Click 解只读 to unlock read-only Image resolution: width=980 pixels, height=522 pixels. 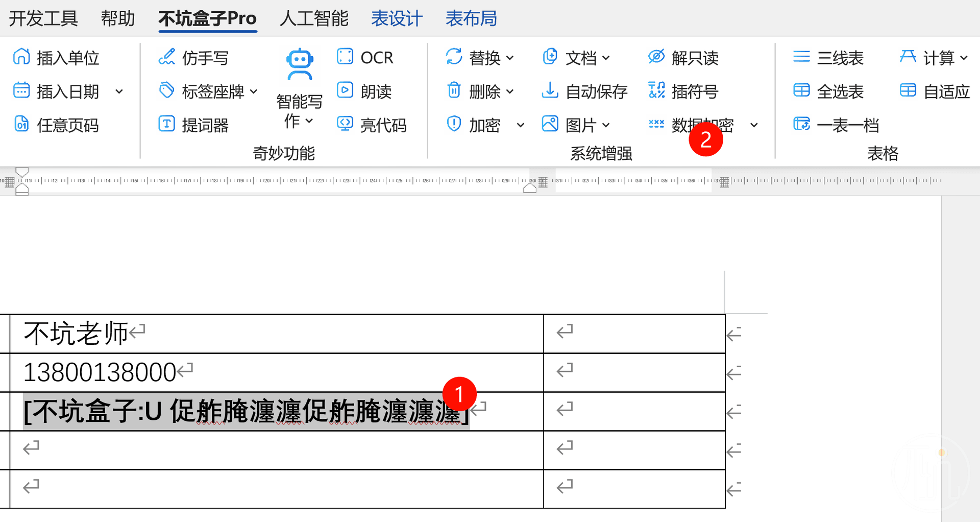coord(683,57)
